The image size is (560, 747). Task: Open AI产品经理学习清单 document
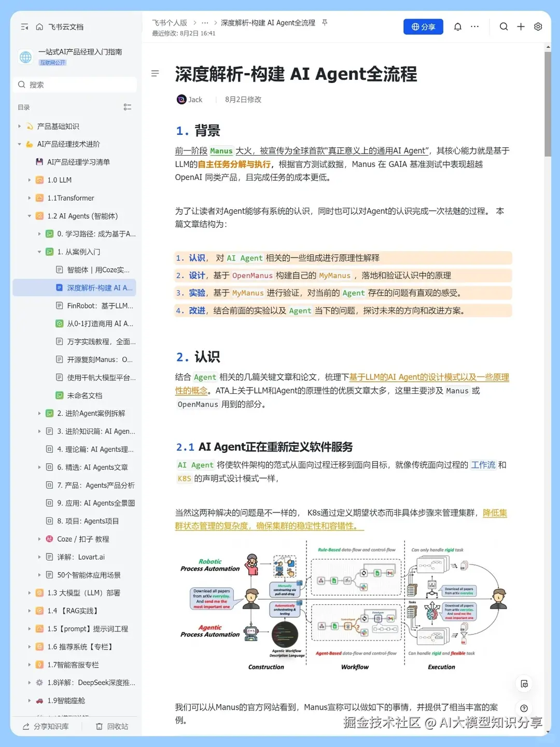pyautogui.click(x=78, y=162)
